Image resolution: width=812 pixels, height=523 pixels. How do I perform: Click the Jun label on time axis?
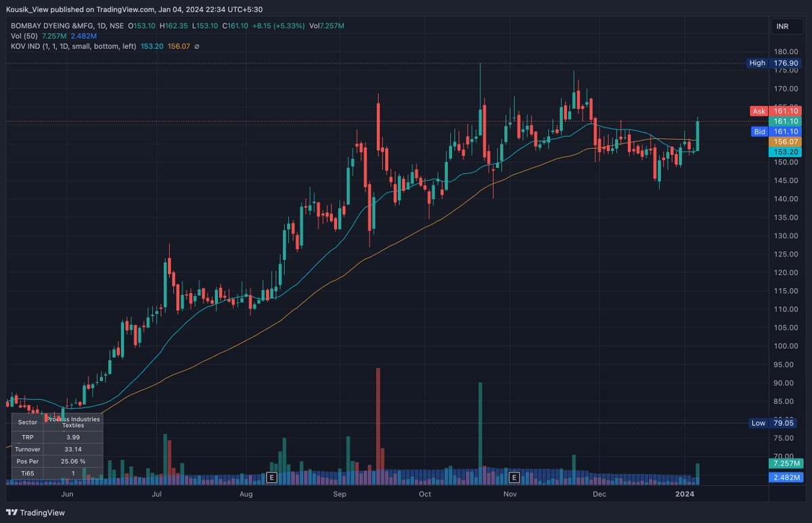[66, 495]
